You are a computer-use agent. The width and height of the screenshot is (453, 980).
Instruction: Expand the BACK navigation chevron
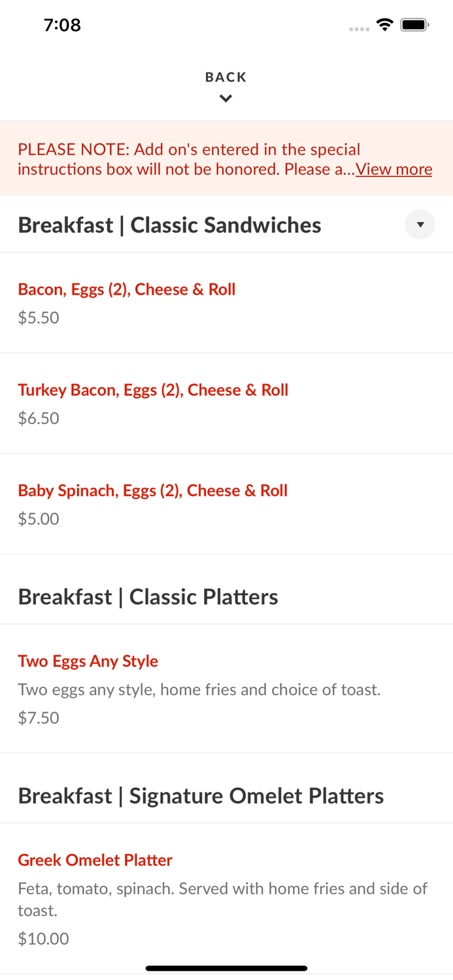click(x=226, y=98)
